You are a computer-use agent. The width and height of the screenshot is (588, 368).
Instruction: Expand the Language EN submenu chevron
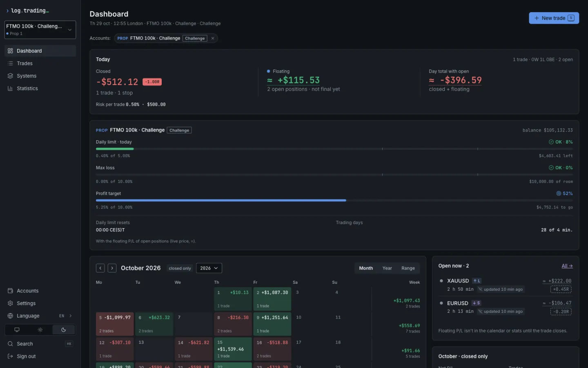(x=71, y=316)
